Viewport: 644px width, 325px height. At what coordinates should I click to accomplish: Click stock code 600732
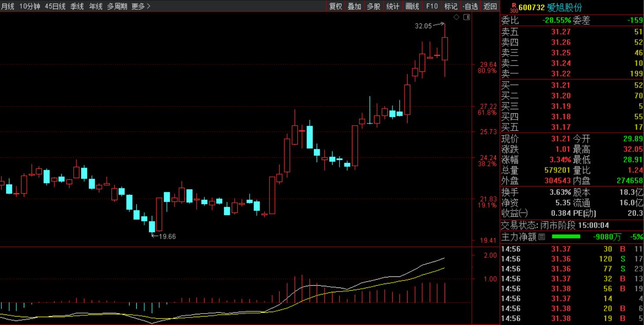[x=532, y=7]
